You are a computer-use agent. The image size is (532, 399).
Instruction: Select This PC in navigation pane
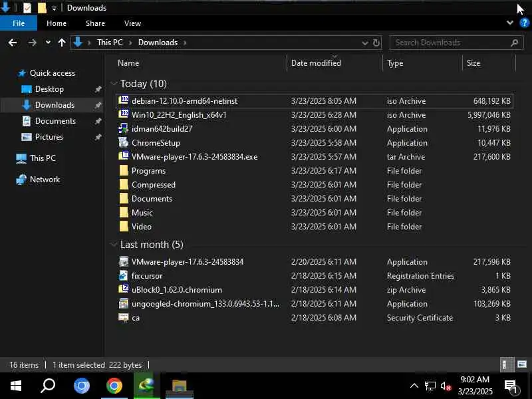(43, 158)
